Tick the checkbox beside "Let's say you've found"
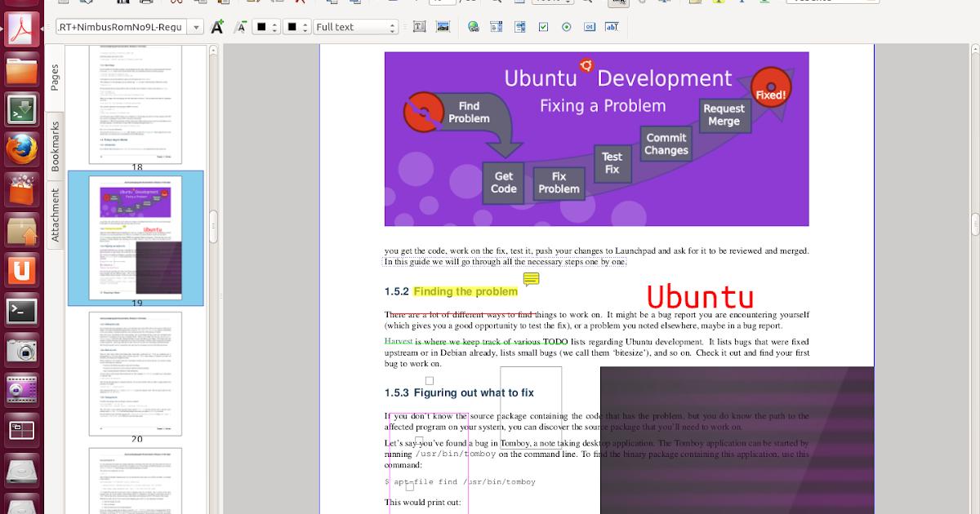The image size is (980, 514). click(419, 441)
